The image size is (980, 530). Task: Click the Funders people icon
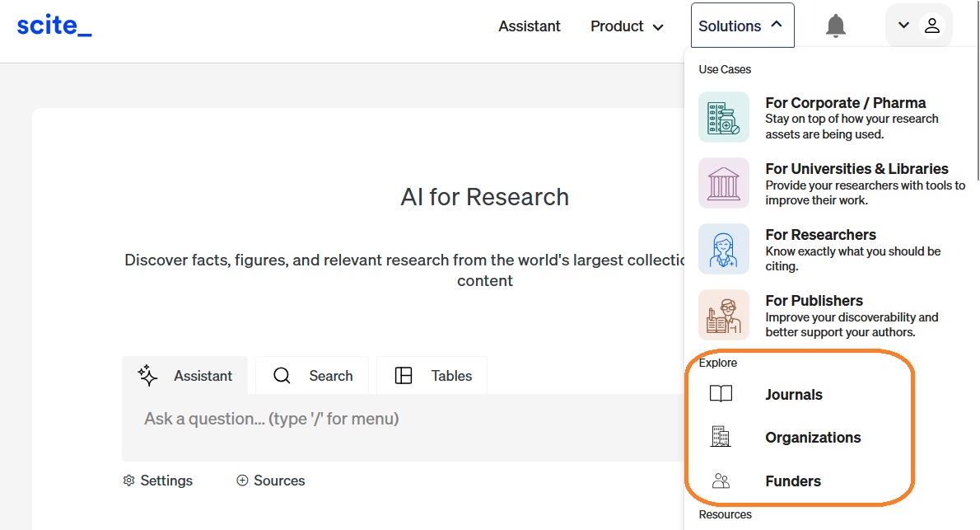coord(721,481)
